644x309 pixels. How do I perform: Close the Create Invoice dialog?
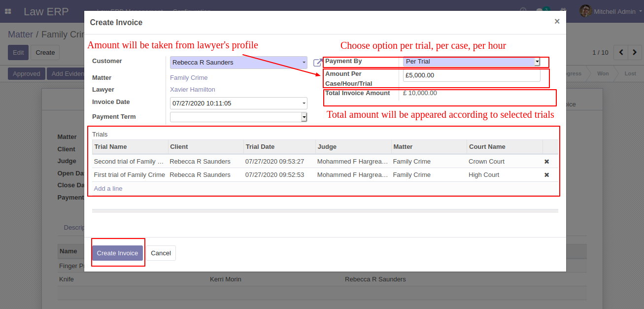tap(557, 21)
